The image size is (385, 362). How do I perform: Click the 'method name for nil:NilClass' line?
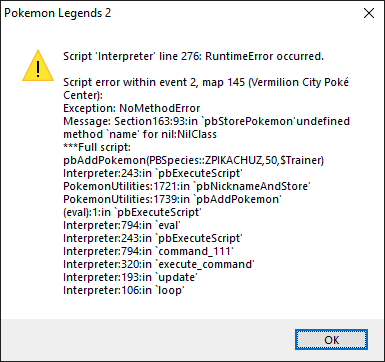pos(140,134)
